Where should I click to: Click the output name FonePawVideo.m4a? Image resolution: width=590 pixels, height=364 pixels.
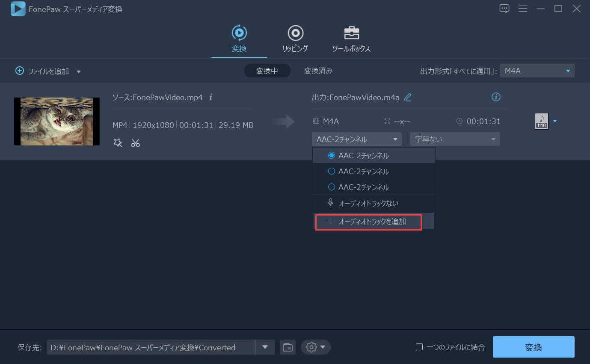(x=364, y=98)
